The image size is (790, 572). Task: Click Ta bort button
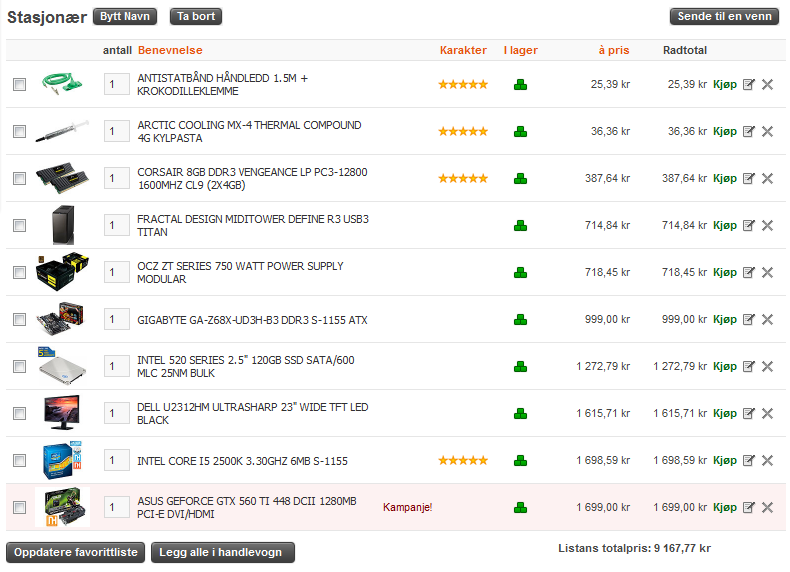coord(196,17)
